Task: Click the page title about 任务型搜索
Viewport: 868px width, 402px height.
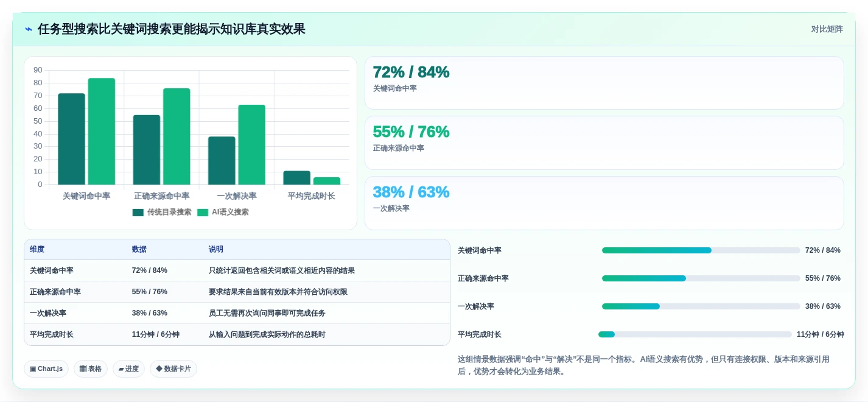Action: coord(172,29)
